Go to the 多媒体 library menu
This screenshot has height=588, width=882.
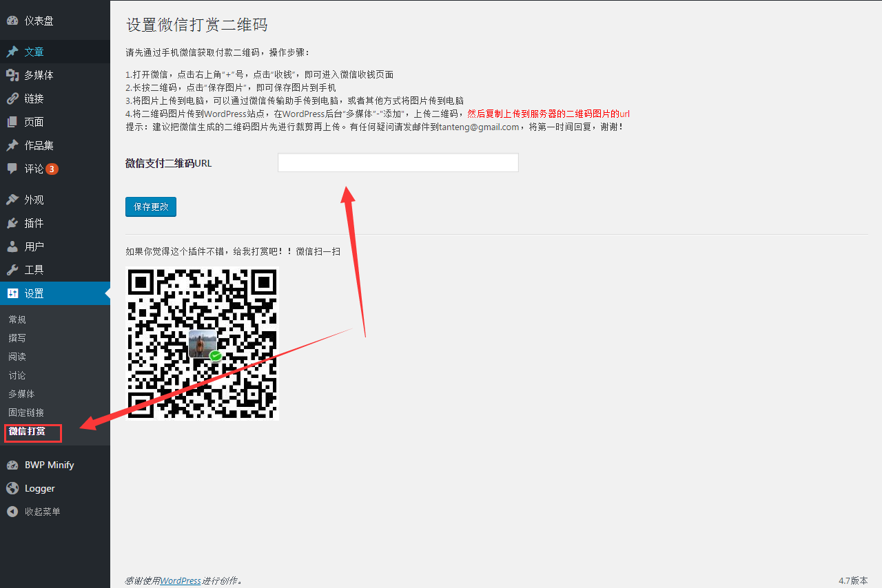click(55, 75)
